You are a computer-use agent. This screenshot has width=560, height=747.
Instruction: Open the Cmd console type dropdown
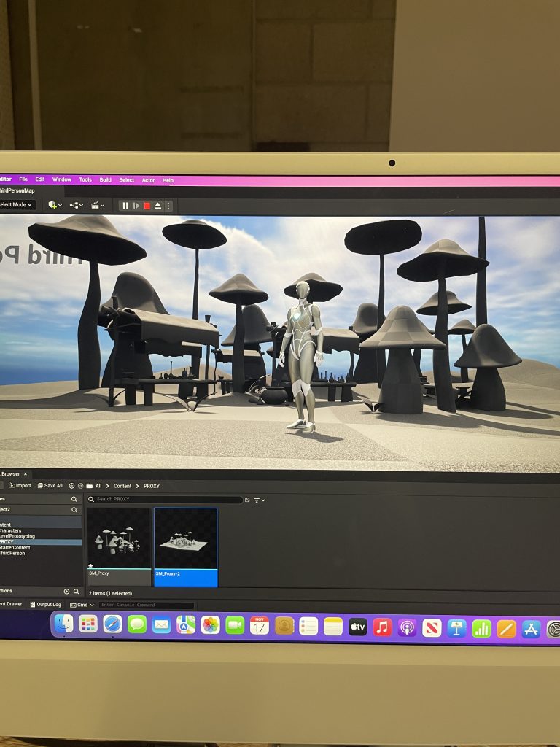click(x=82, y=605)
